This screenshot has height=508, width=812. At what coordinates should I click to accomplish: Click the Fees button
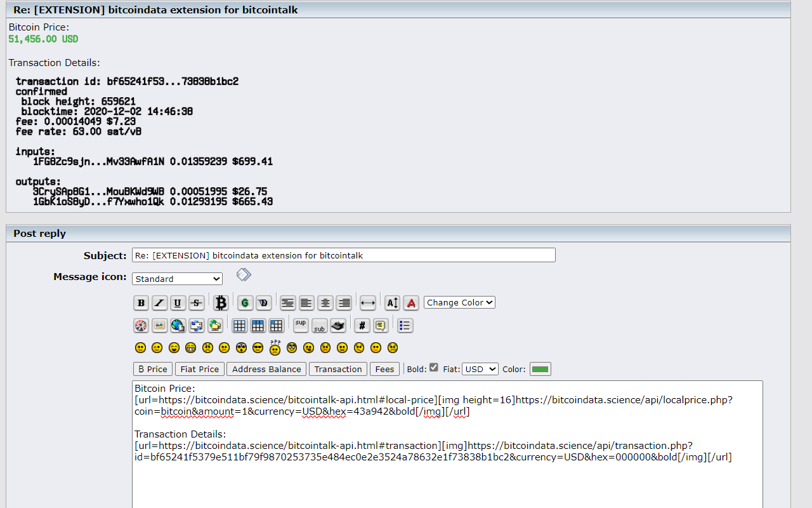point(385,369)
